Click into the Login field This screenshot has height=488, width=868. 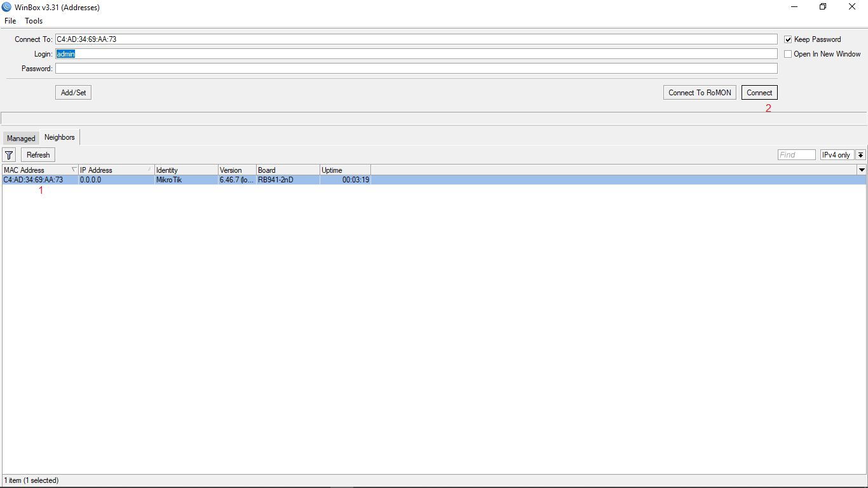pyautogui.click(x=416, y=54)
